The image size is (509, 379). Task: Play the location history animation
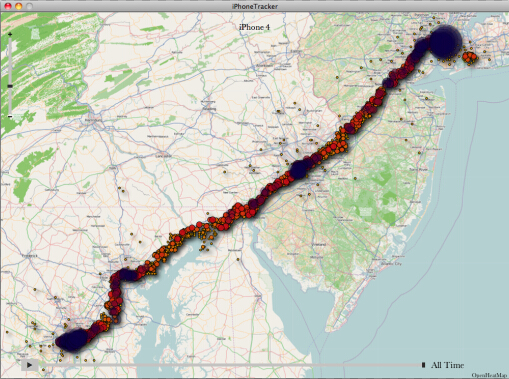click(29, 365)
